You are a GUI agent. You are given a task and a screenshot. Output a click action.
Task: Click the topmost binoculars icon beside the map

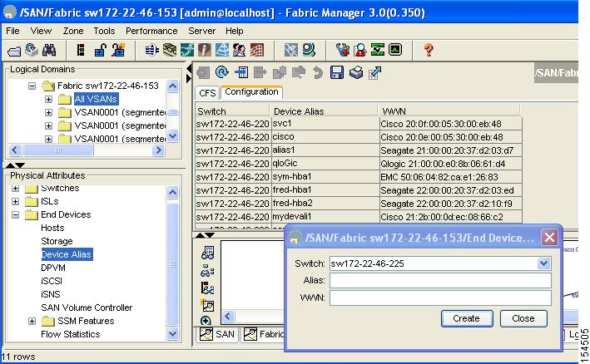208,253
